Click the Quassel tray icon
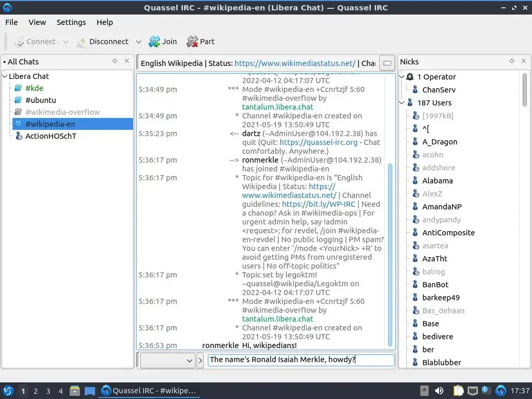The height and width of the screenshot is (399, 532). (x=500, y=391)
